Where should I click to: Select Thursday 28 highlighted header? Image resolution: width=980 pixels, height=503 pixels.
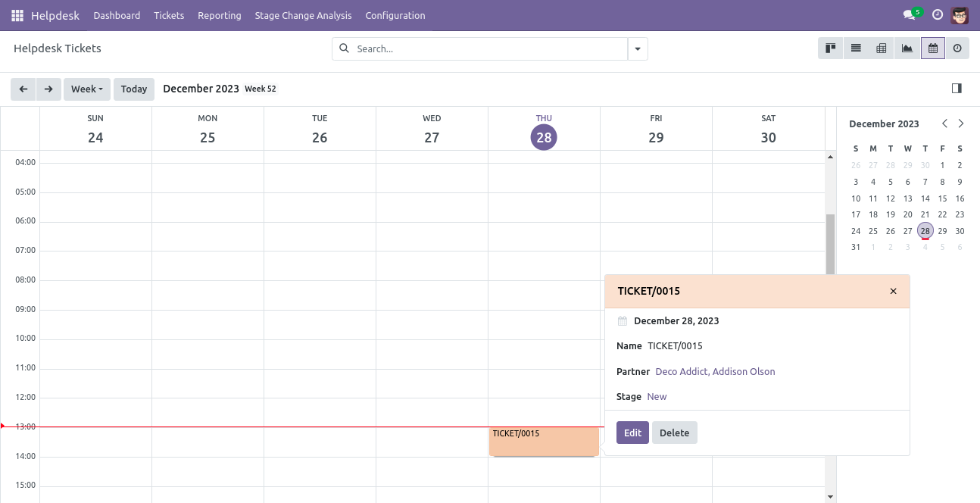(544, 130)
